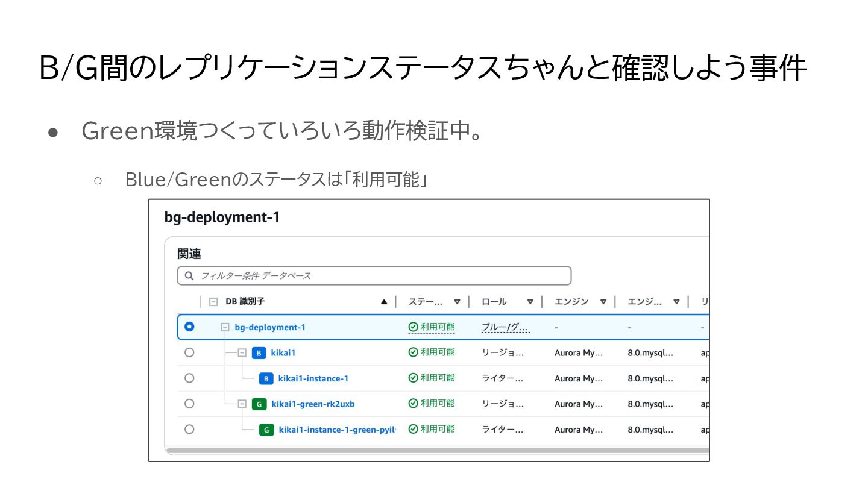Open the ロール column sort dropdown arrow
Viewport: 868px width, 488px height.
pyautogui.click(x=530, y=302)
